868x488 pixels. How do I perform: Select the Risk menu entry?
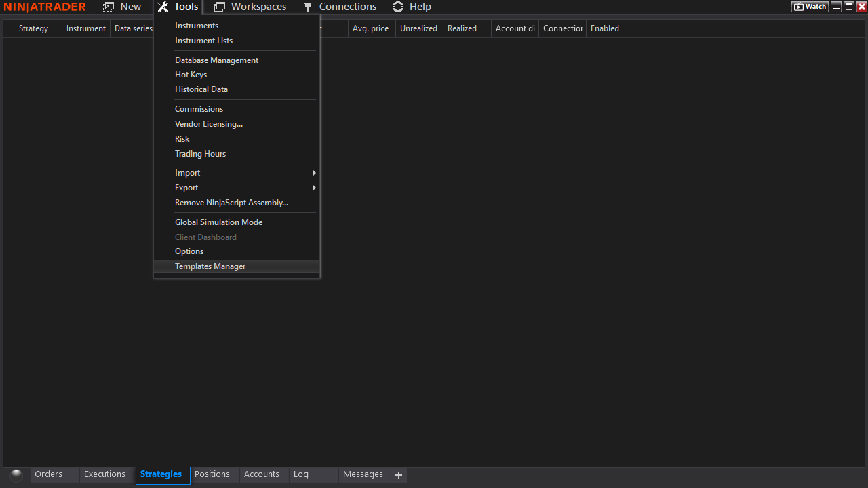point(237,139)
